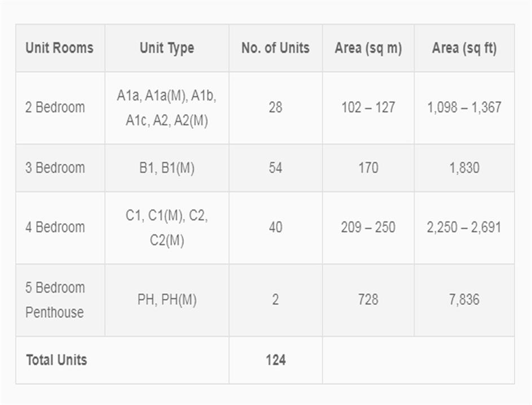Select the 5 Bedroom Penthouse cell
The height and width of the screenshot is (405, 532).
pos(55,299)
